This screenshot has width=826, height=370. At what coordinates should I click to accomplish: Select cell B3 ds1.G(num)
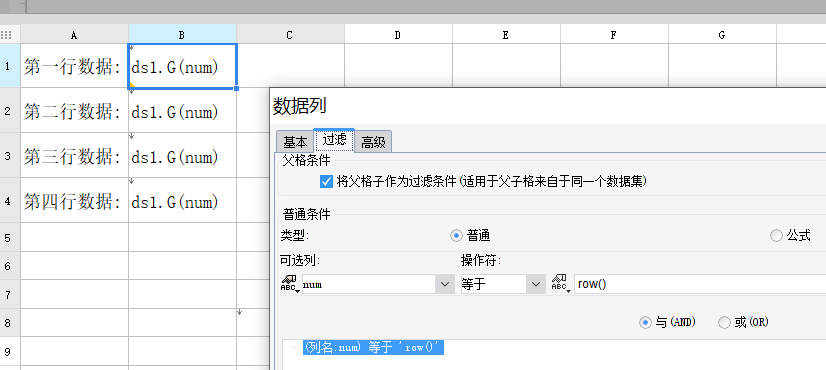pos(182,156)
